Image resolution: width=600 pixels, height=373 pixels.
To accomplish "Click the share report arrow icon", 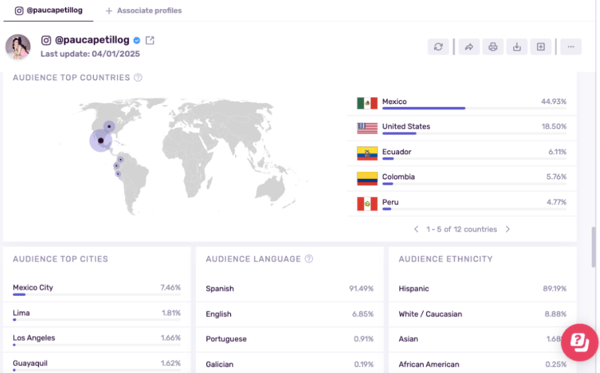I will click(x=469, y=47).
